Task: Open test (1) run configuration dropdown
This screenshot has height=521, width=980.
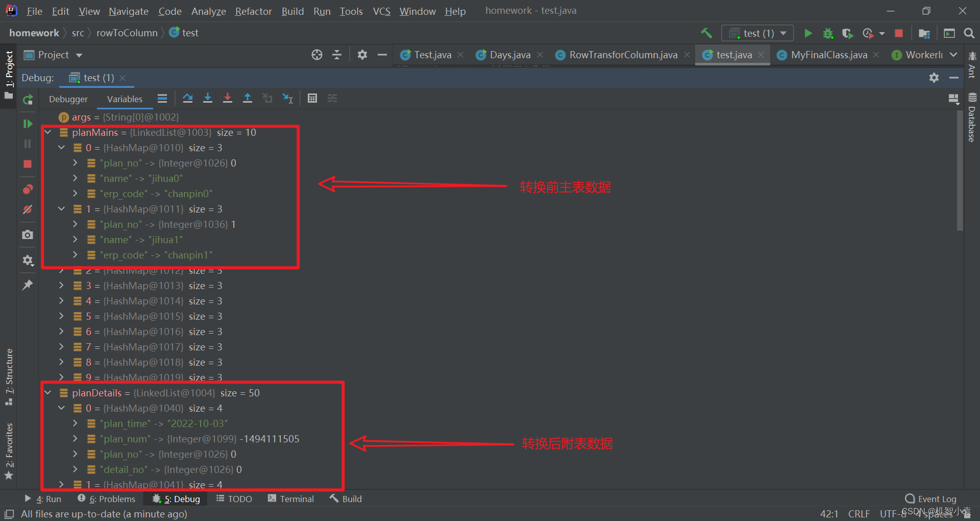Action: 757,33
